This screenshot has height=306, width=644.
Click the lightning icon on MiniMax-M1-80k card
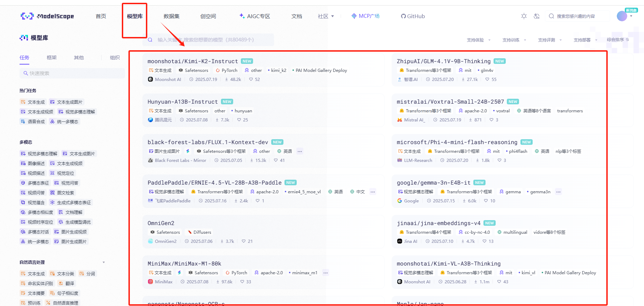(179, 273)
